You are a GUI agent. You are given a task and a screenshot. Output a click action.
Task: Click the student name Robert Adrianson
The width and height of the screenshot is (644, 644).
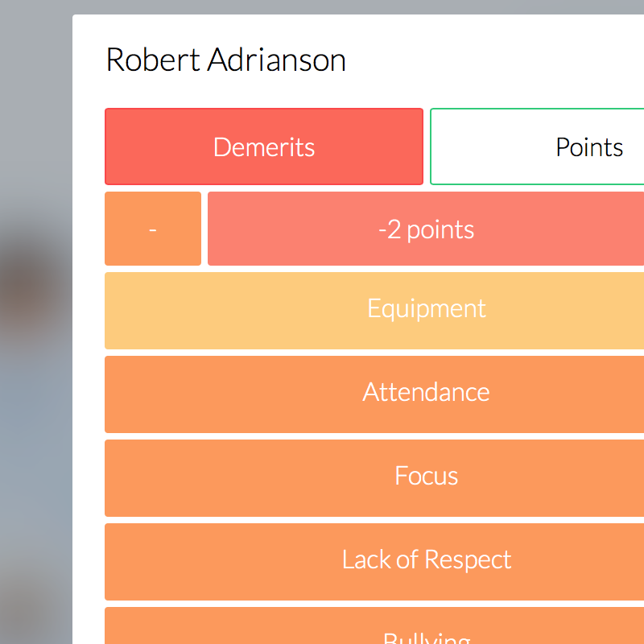click(x=226, y=60)
